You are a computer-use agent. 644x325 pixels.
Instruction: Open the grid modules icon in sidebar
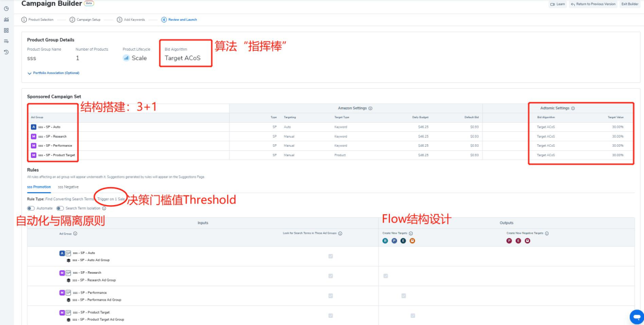tap(6, 30)
